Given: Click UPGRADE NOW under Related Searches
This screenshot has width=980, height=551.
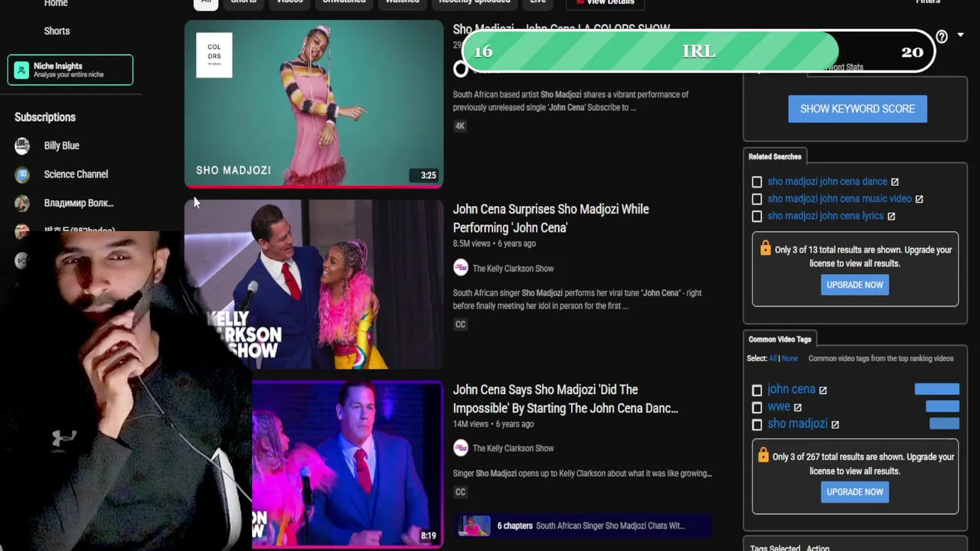Looking at the screenshot, I should point(854,285).
